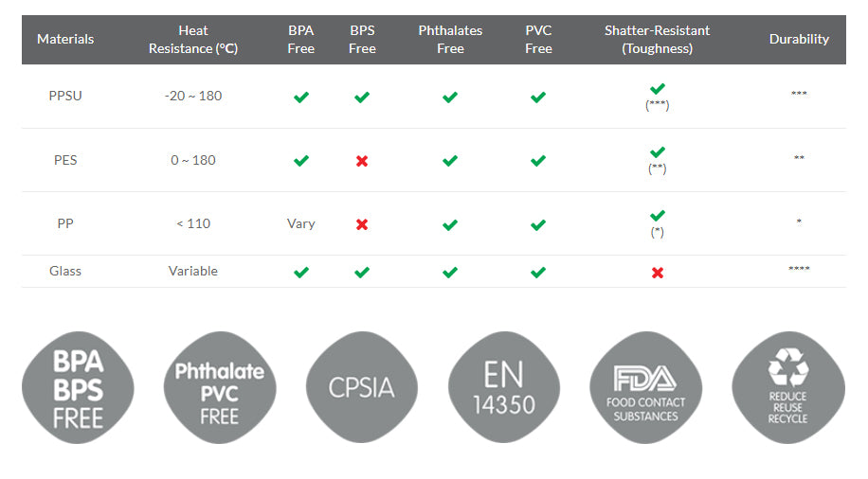The width and height of the screenshot is (868, 479).
Task: Click the red X for PP BPS Free
Action: (362, 224)
